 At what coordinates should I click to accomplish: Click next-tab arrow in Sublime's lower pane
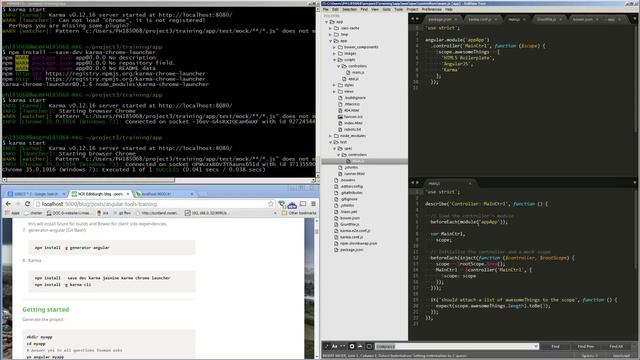click(417, 183)
